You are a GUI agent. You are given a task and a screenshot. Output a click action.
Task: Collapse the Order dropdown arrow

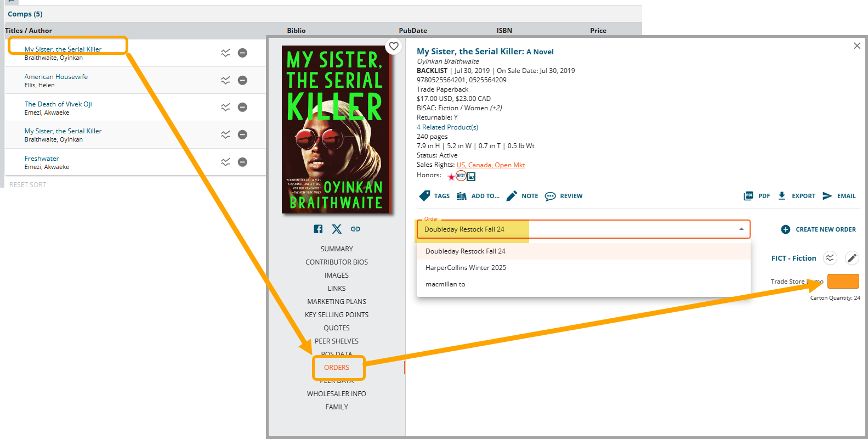tap(741, 229)
